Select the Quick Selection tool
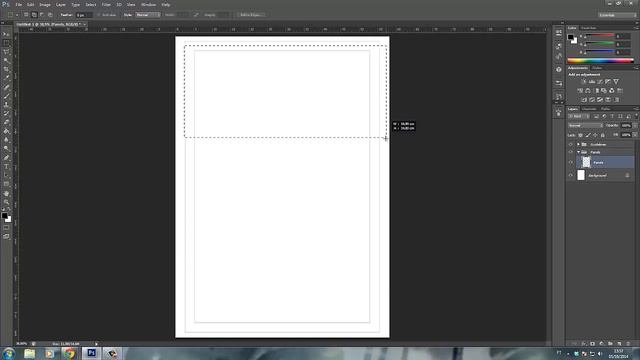Screen dimensions: 640x360 click(x=6, y=60)
